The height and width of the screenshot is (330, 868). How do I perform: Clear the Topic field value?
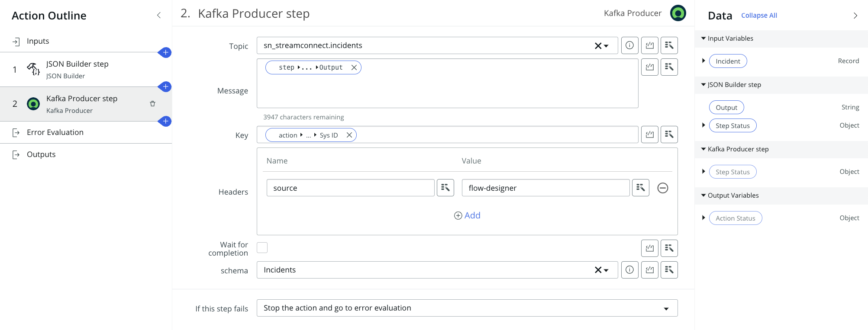[598, 46]
